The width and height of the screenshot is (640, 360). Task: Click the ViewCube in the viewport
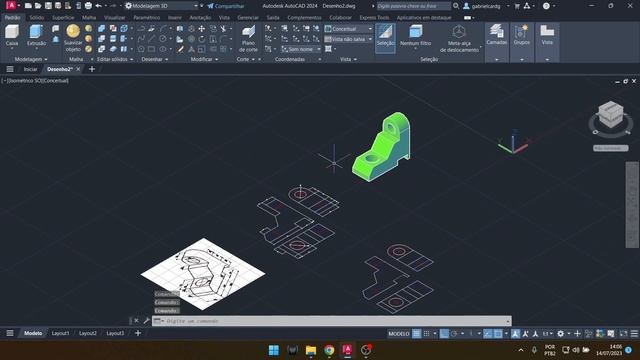coord(611,115)
